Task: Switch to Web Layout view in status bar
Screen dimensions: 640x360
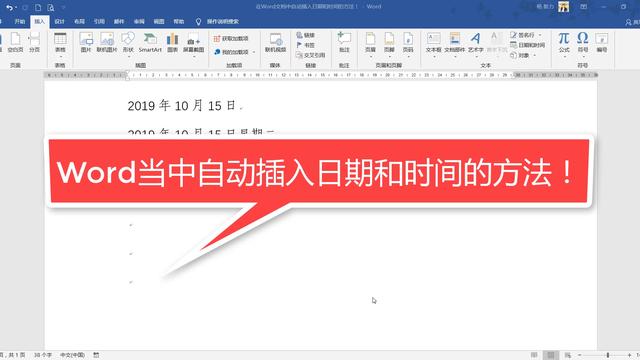Action: point(568,355)
